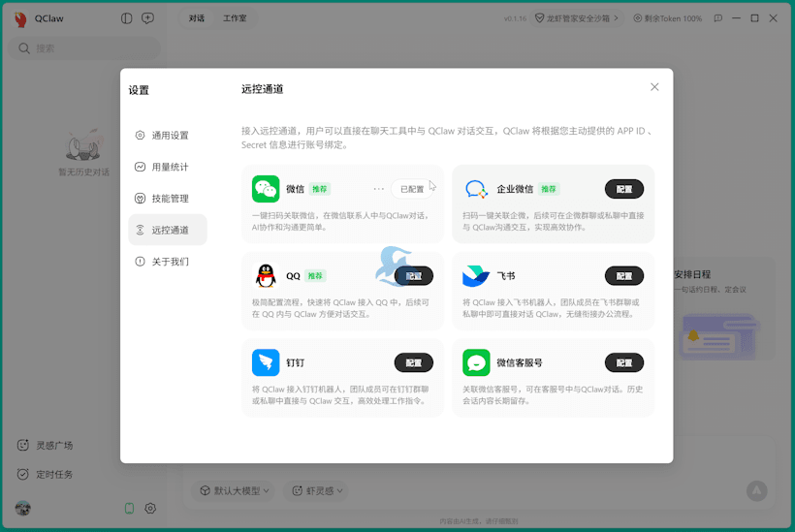
Task: Expand the 默认大模型 dropdown
Action: pos(234,490)
